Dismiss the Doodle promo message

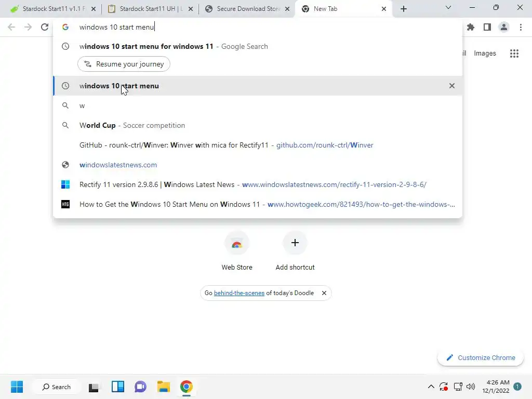pyautogui.click(x=324, y=293)
